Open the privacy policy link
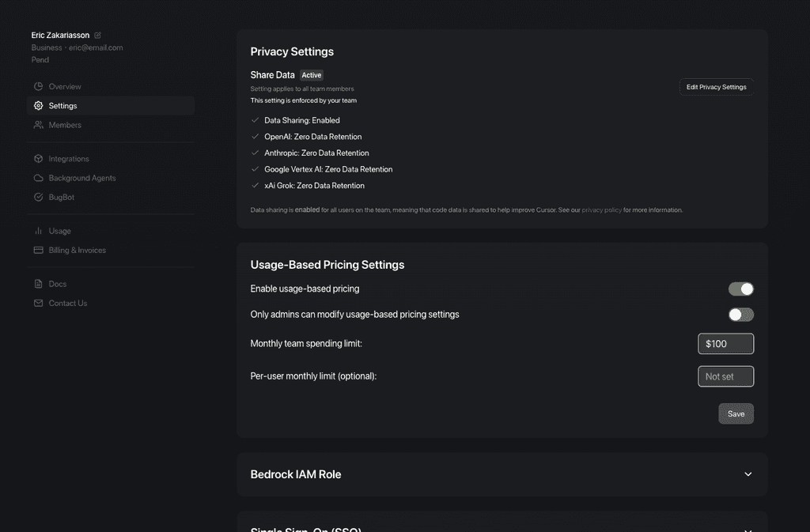This screenshot has height=532, width=810. tap(601, 209)
